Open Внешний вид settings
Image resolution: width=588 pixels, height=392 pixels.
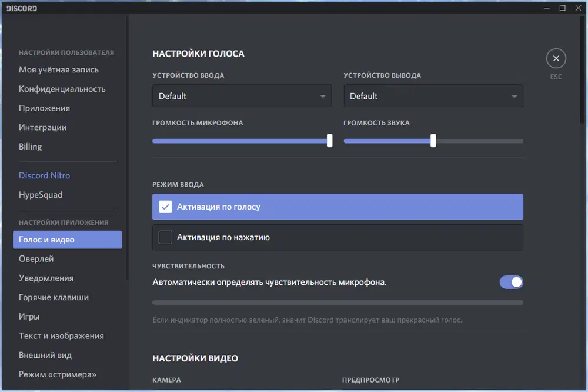pyautogui.click(x=45, y=355)
